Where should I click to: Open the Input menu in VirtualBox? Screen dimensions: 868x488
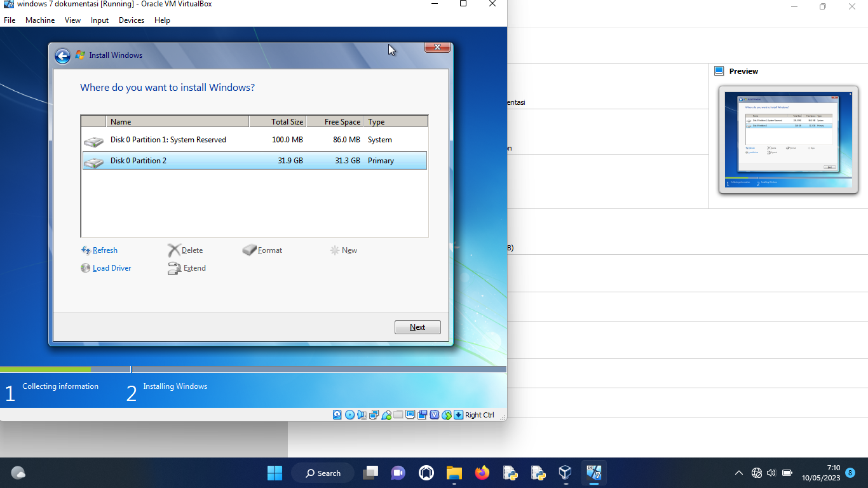click(x=100, y=20)
